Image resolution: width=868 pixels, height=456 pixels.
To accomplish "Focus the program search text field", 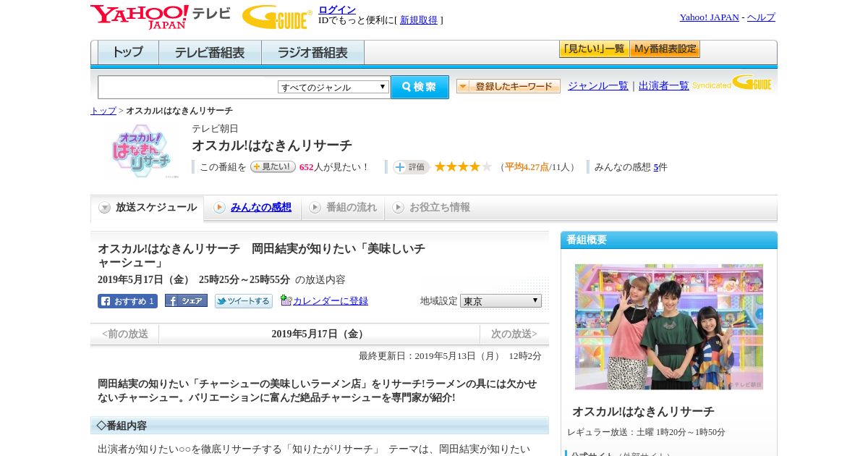I will tap(188, 87).
